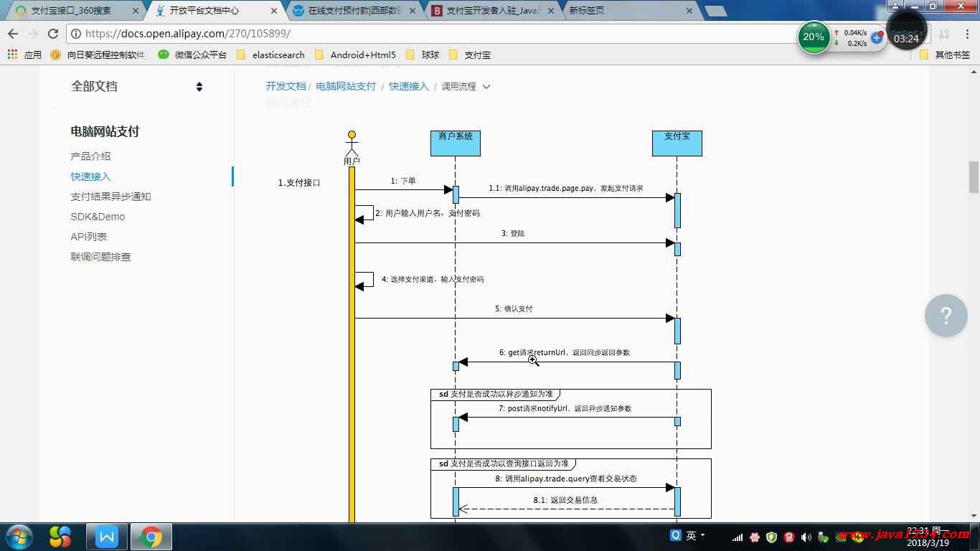The width and height of the screenshot is (980, 551).
Task: Open 联调问题排查 in the sidebar
Action: point(100,257)
